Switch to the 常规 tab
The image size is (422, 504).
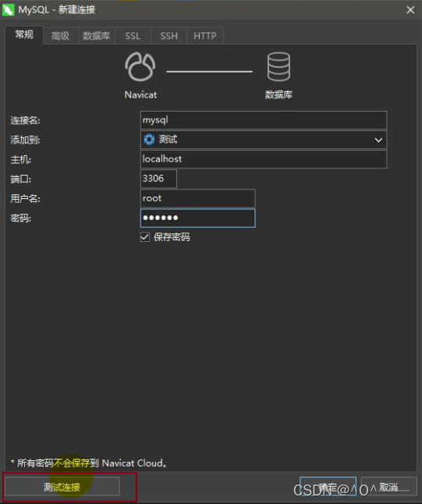[x=24, y=34]
